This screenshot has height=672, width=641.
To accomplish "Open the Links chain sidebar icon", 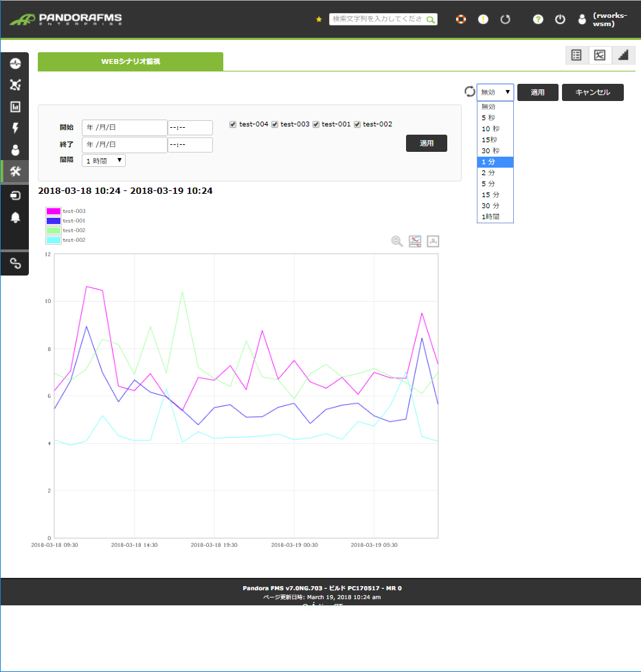I will tap(15, 263).
